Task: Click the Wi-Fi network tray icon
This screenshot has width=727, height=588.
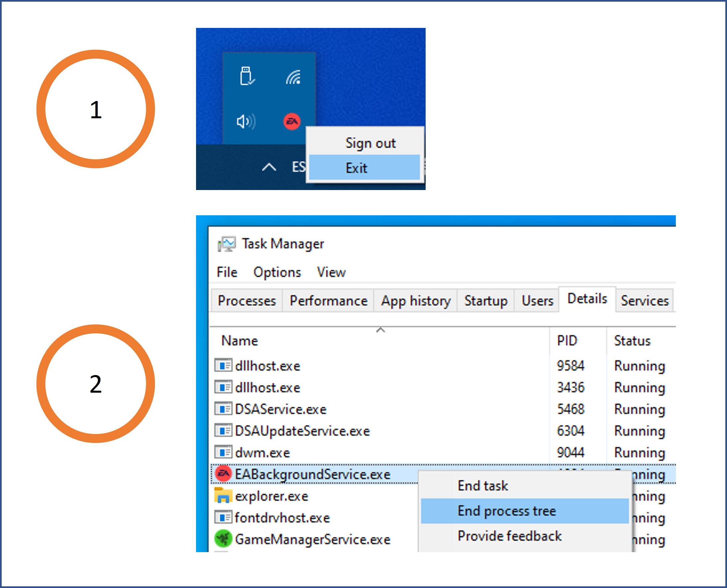Action: [x=293, y=77]
